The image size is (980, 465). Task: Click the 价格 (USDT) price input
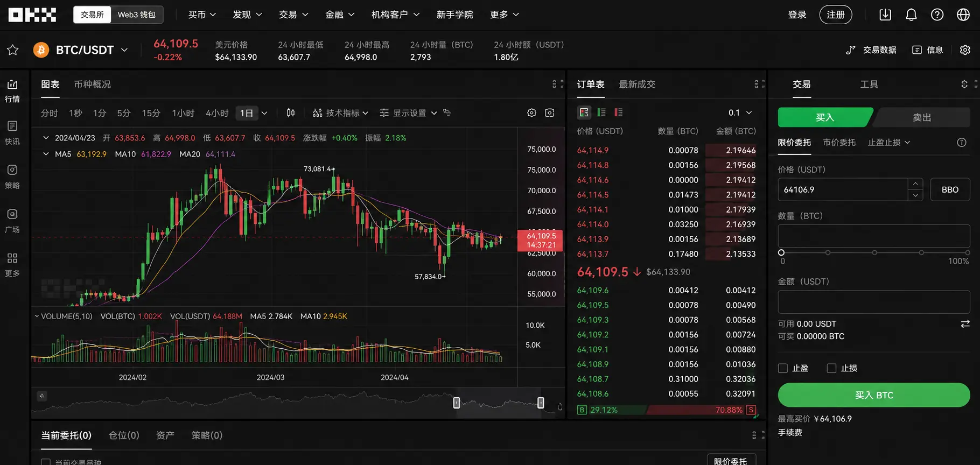point(843,189)
